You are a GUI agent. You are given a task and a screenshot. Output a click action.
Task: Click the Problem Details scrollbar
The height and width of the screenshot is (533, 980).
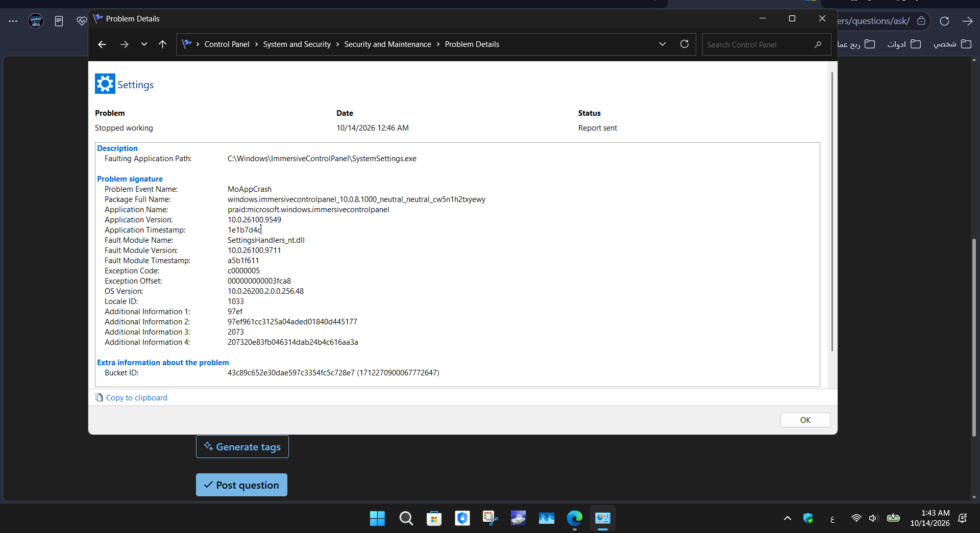pyautogui.click(x=832, y=212)
